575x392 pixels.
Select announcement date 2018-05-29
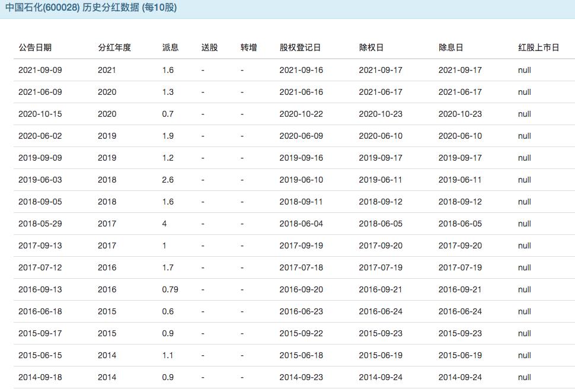pyautogui.click(x=40, y=224)
